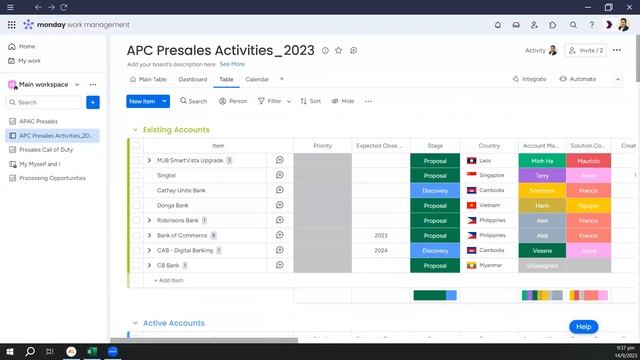640x360 pixels.
Task: Star the board as favorite
Action: pos(338,51)
